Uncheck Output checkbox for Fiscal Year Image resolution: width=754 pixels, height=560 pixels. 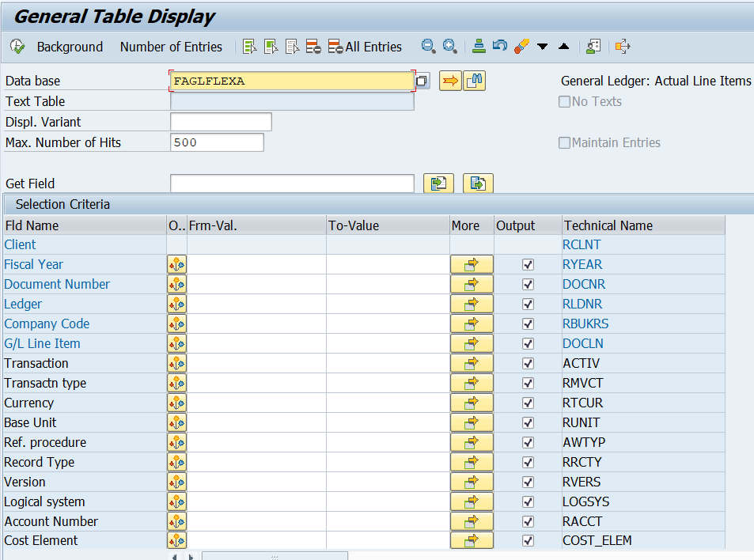click(x=528, y=264)
